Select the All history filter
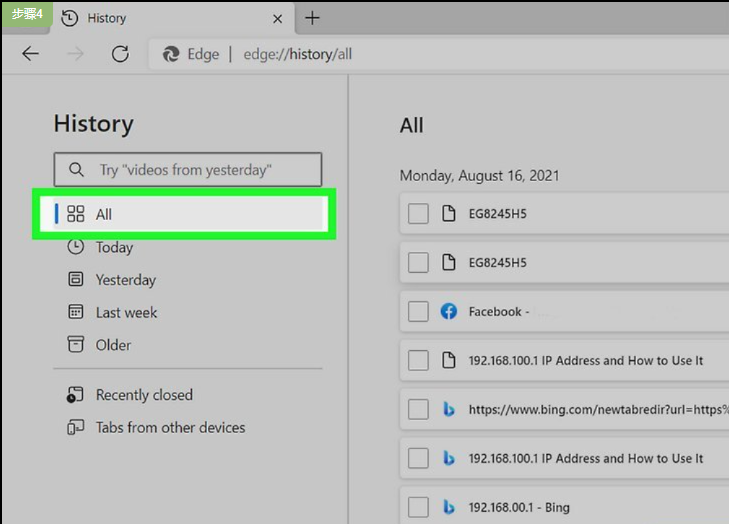 click(184, 214)
